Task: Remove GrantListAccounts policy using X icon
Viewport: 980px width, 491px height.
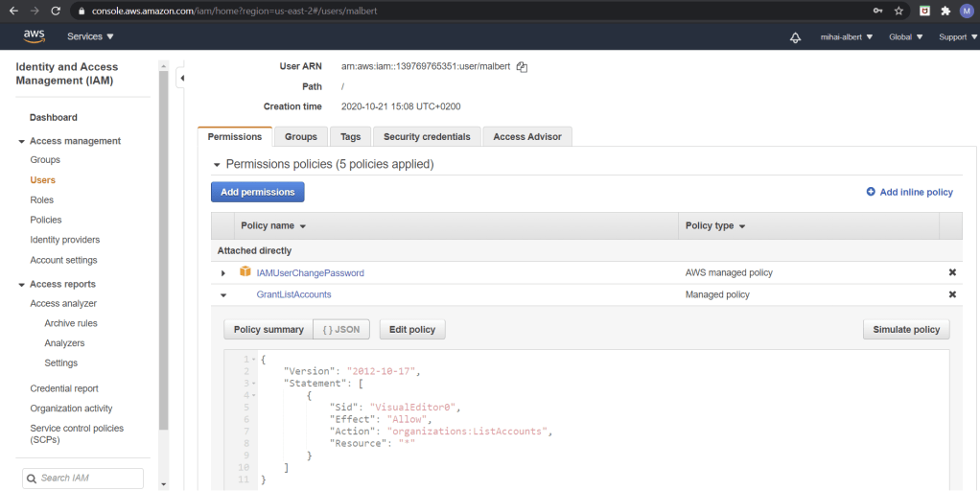Action: coord(952,294)
